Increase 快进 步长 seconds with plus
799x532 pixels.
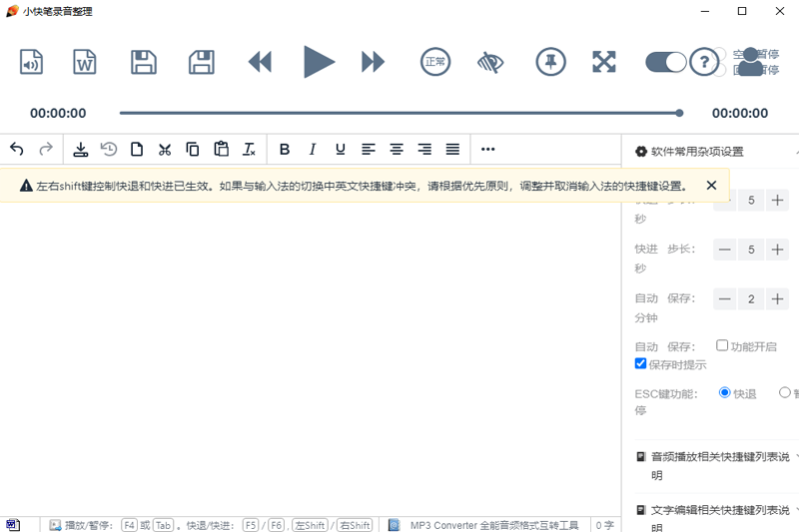[x=777, y=250]
